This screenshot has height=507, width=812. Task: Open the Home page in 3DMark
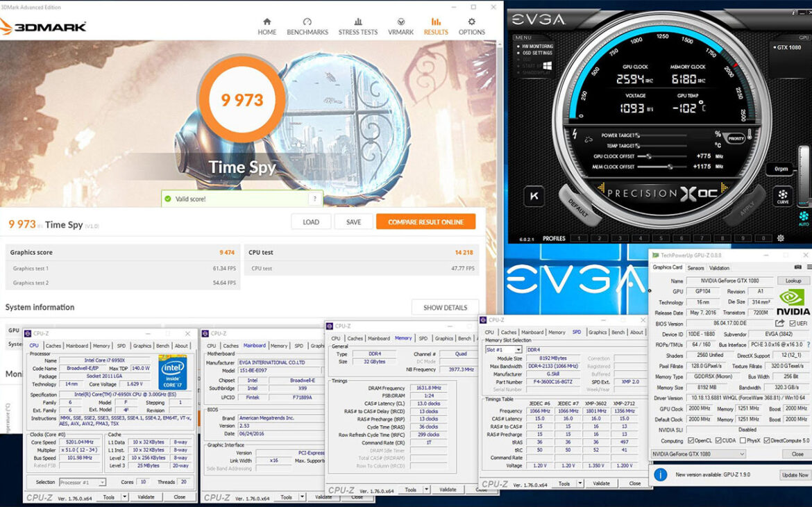click(x=267, y=26)
